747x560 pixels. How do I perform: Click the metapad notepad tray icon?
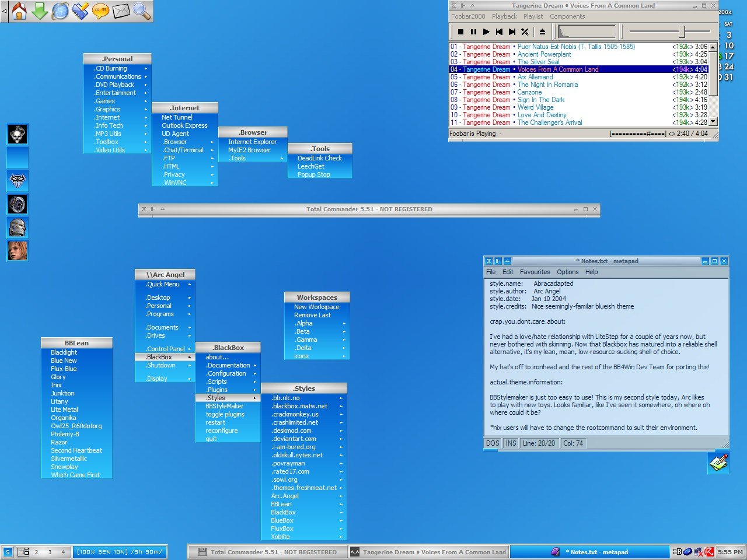point(718,463)
